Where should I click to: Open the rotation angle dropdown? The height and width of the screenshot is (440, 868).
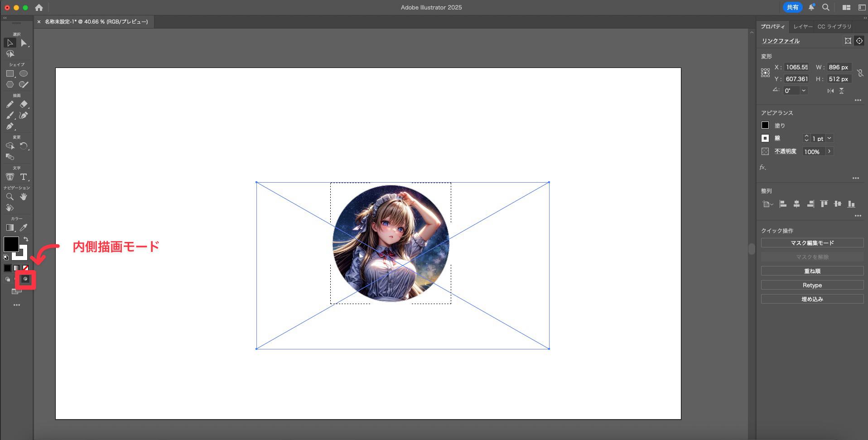coord(804,91)
